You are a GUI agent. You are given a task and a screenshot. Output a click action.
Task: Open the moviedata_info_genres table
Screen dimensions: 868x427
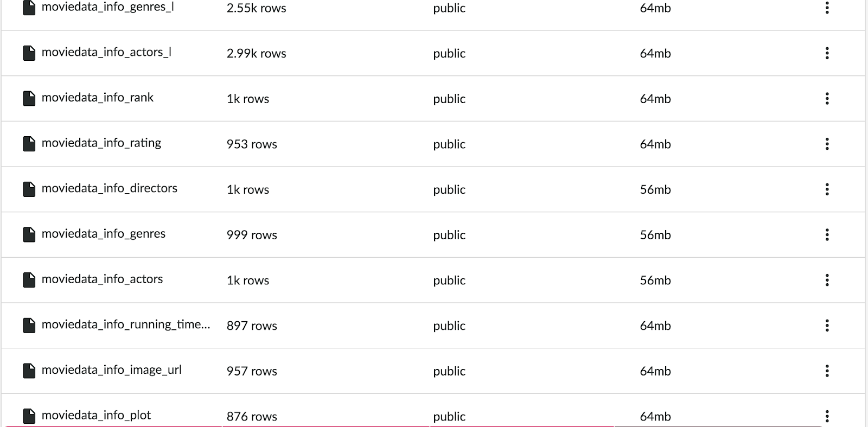(x=104, y=234)
